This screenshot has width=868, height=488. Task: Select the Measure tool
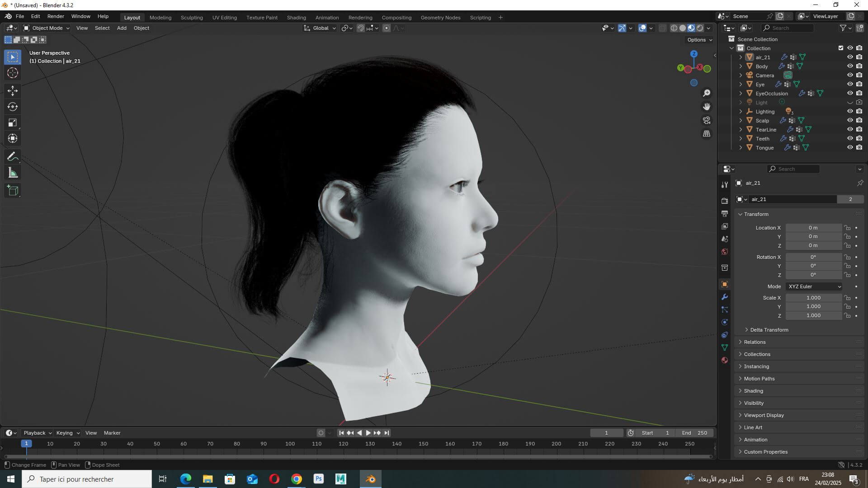point(13,173)
